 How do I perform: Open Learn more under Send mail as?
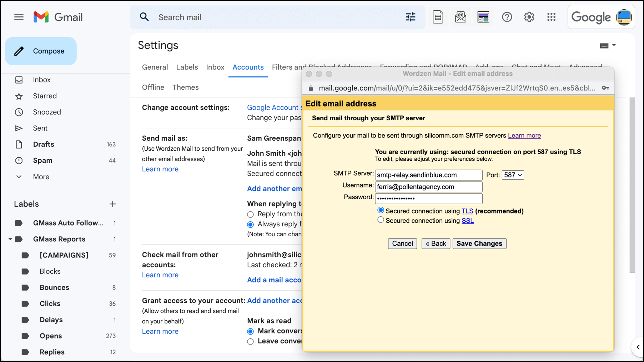point(160,169)
